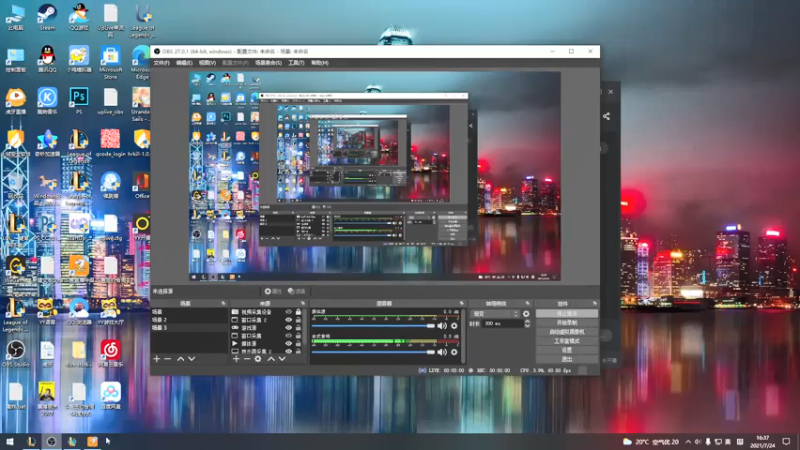Remove selected source with minus icon
Screen dimensions: 800x450
point(246,359)
